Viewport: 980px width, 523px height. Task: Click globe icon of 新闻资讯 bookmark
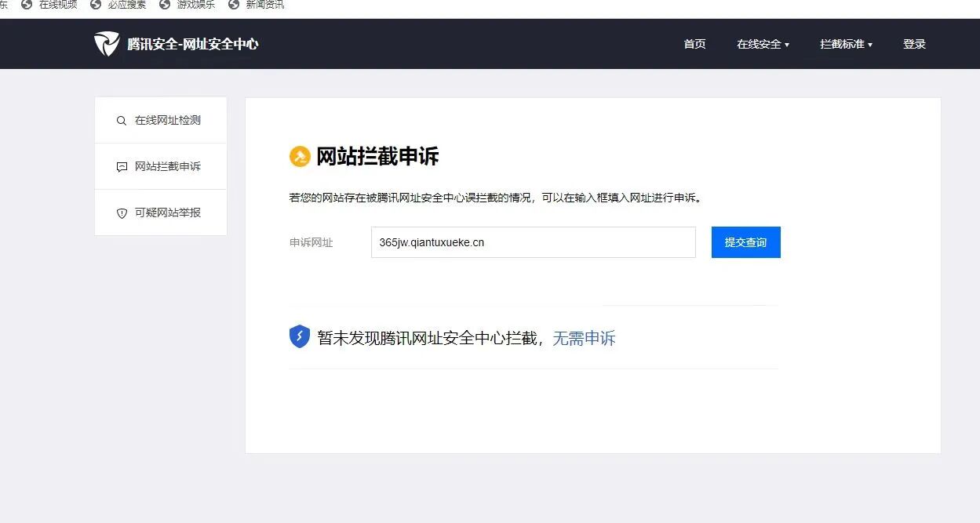coord(234,5)
